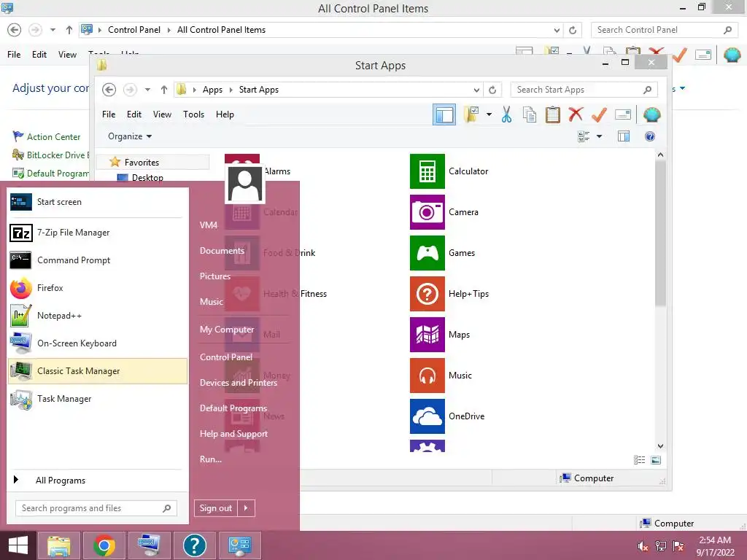The image size is (747, 560).
Task: Launch the Music headphones app icon
Action: click(x=427, y=376)
